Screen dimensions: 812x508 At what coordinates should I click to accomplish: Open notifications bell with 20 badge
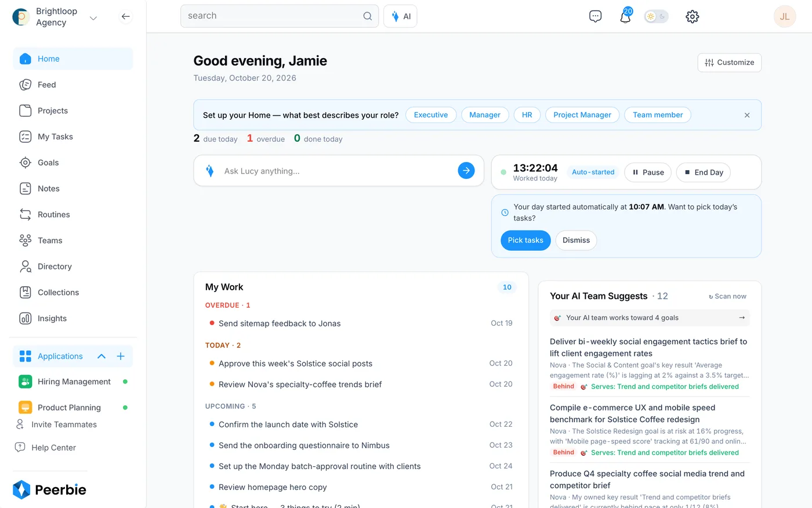pos(625,16)
